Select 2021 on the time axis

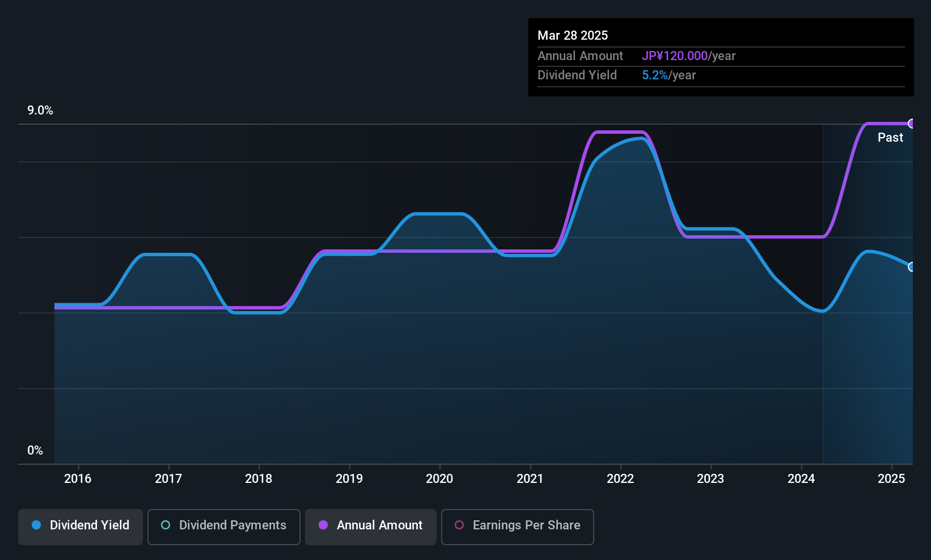(530, 479)
